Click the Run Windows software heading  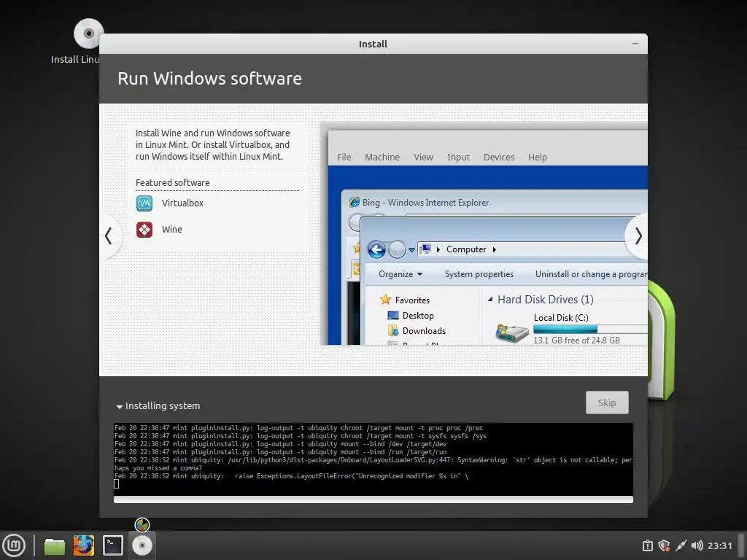(209, 79)
